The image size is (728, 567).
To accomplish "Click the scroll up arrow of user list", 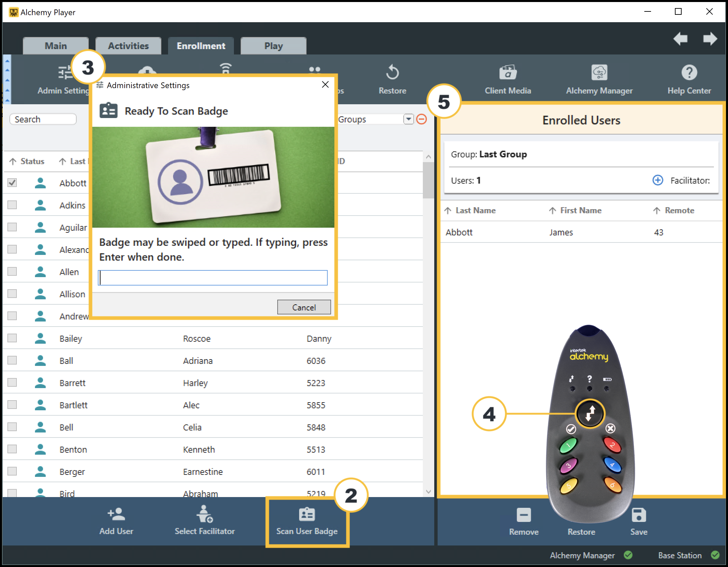I will click(428, 157).
